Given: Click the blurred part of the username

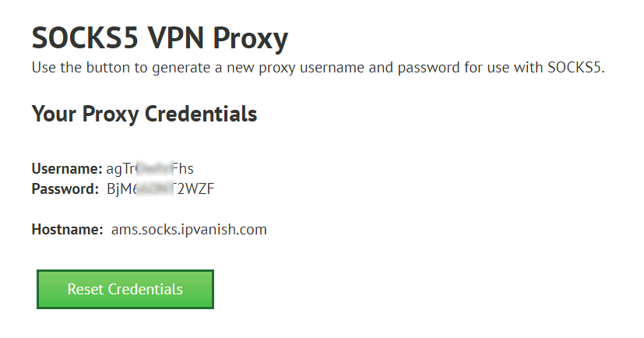Looking at the screenshot, I should click(x=154, y=169).
